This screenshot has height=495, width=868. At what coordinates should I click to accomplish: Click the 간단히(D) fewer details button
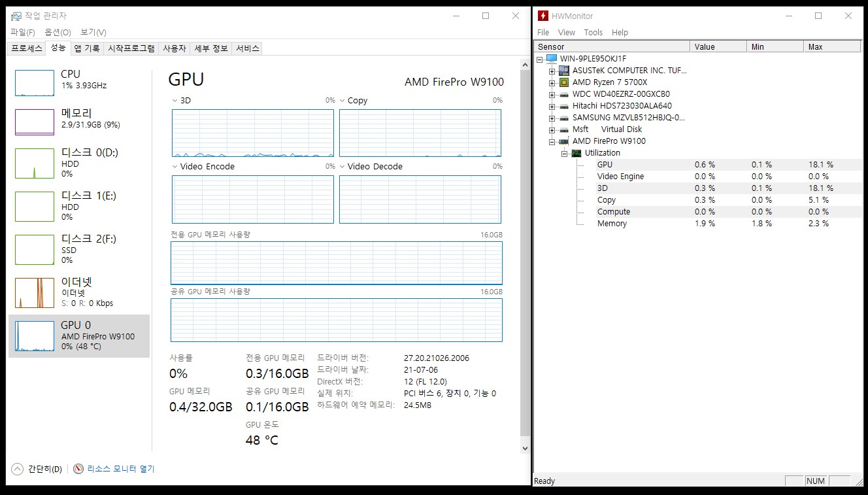[x=37, y=469]
